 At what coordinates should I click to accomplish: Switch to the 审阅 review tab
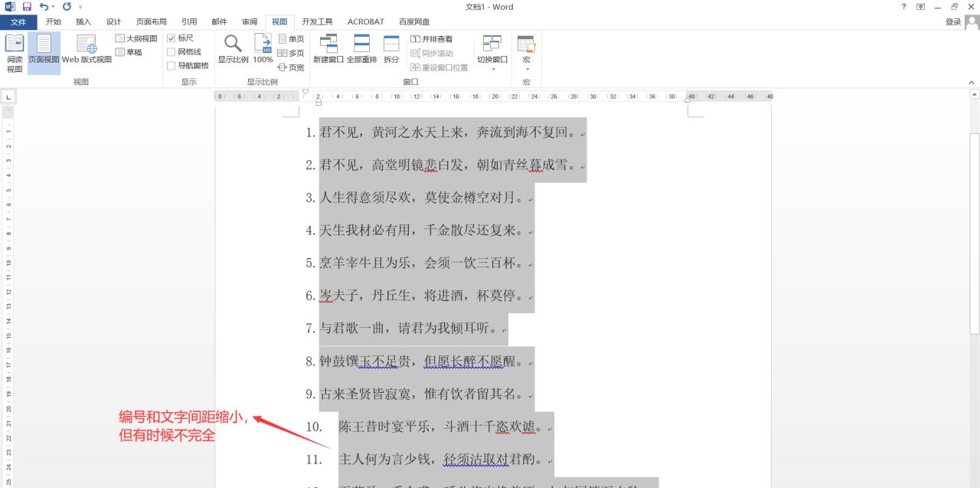pyautogui.click(x=250, y=21)
